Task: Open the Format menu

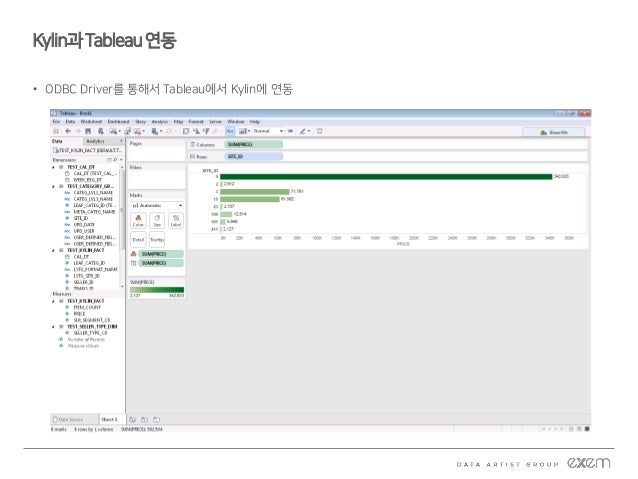Action: 196,122
